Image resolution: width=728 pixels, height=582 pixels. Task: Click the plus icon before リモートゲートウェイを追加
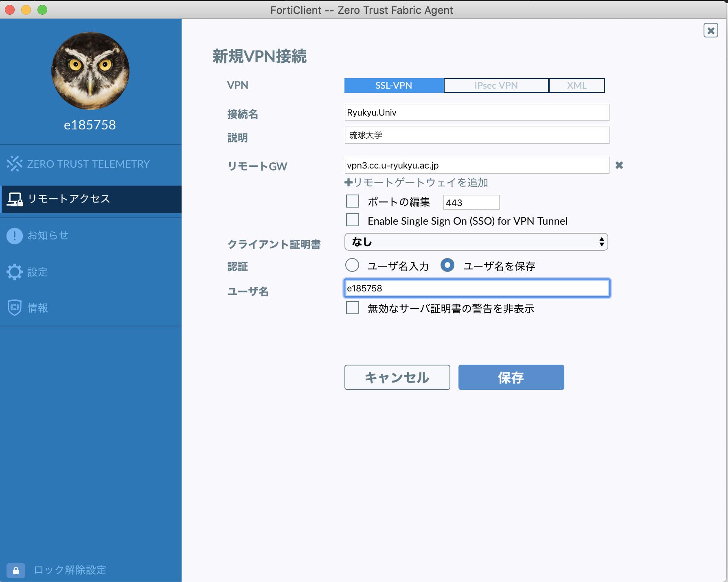349,183
